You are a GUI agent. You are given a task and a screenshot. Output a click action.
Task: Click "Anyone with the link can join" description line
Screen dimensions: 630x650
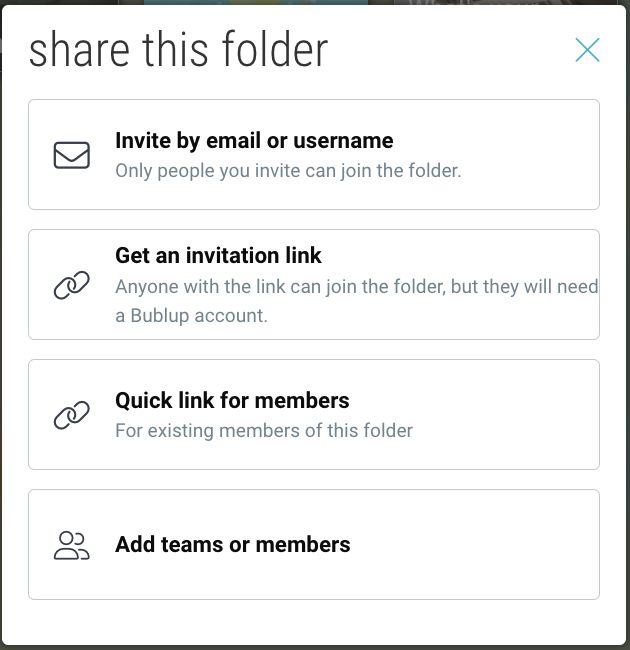click(356, 287)
